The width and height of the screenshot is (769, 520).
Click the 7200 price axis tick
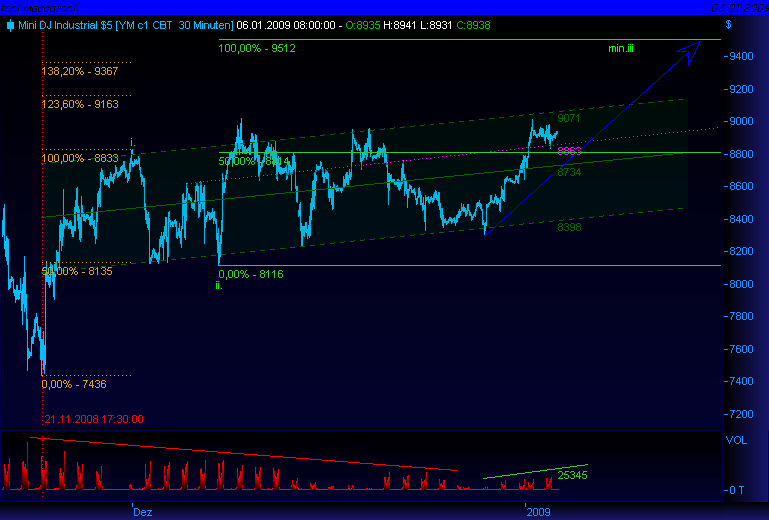click(x=741, y=415)
